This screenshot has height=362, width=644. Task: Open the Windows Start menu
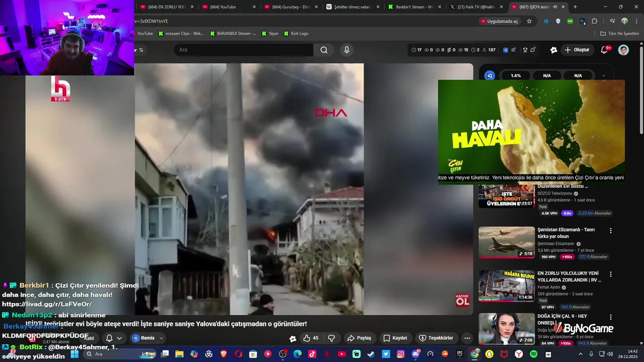tap(74, 354)
